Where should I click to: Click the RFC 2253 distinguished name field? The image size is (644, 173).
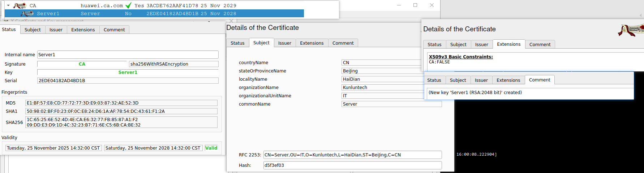[352, 155]
